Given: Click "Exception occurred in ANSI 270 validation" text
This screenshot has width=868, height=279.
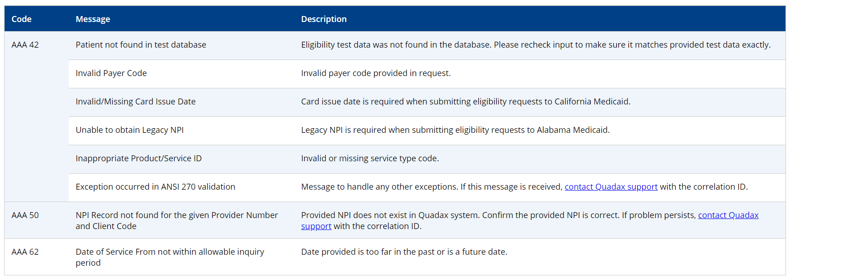Looking at the screenshot, I should tap(155, 187).
